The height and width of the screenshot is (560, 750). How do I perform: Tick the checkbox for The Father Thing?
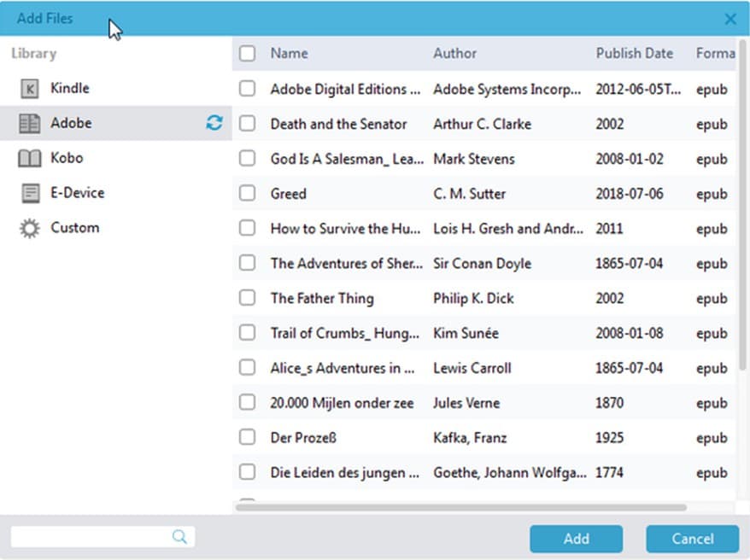click(x=247, y=298)
